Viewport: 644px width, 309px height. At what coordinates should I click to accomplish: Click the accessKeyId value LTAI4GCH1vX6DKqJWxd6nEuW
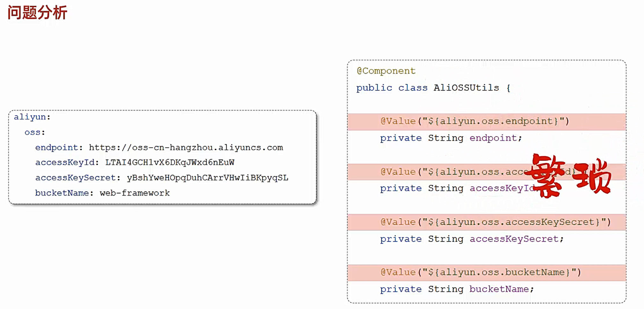coord(170,162)
